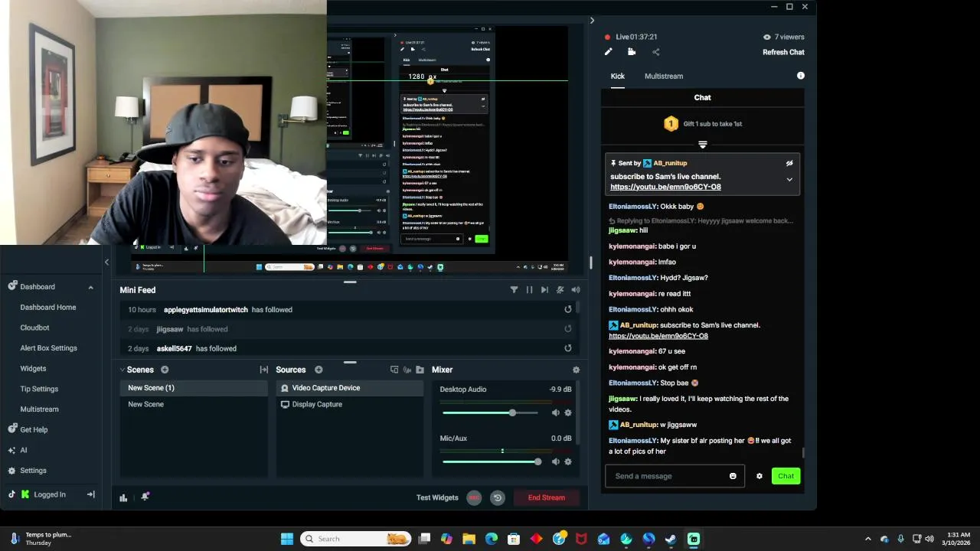980x551 pixels.
Task: Switch to the Multistream chat tab
Action: (664, 76)
